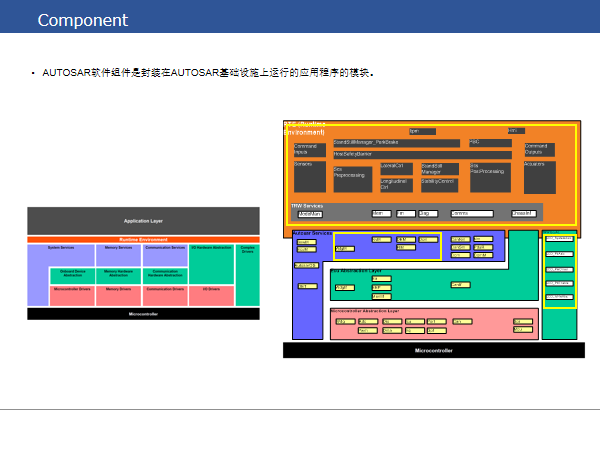Select the 'Command Inputs' dark box

310,150
